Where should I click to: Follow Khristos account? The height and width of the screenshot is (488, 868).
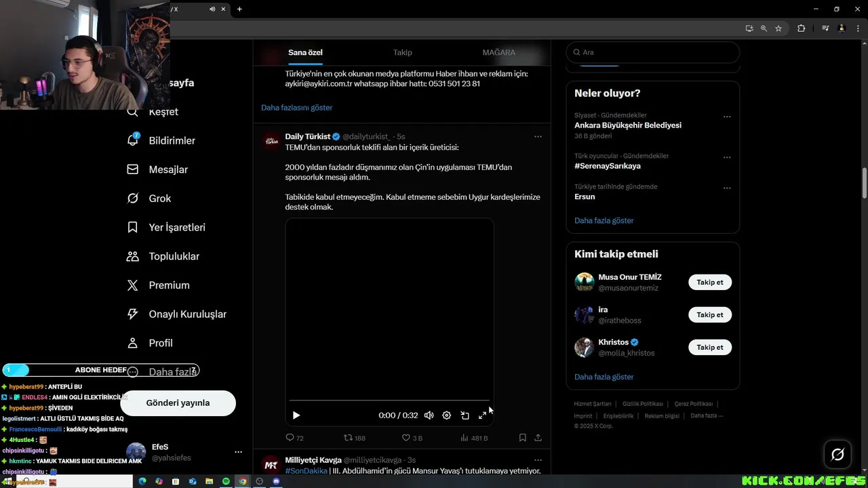pos(710,348)
